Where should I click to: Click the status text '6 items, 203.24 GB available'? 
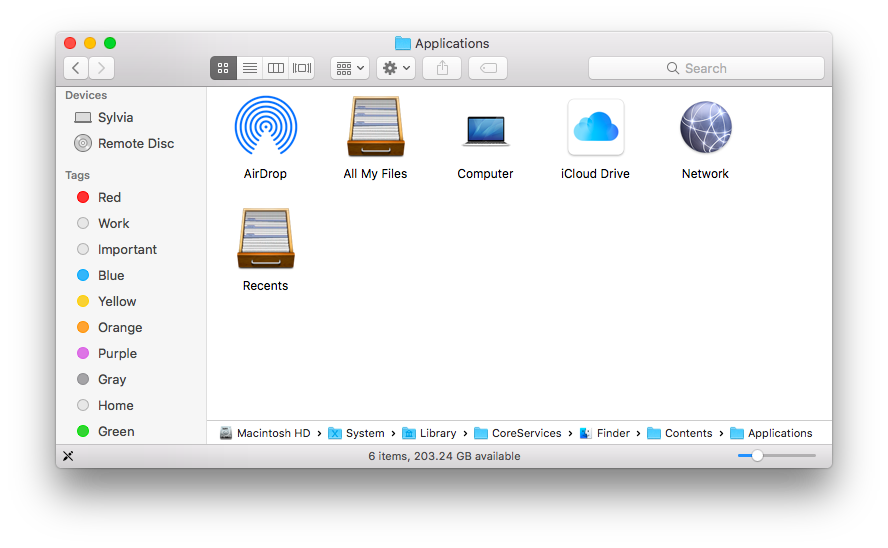point(444,456)
